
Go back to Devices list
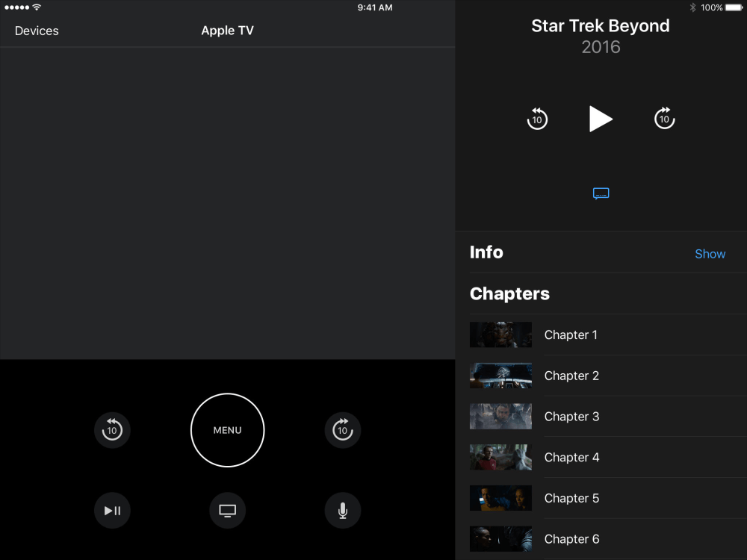click(x=37, y=31)
